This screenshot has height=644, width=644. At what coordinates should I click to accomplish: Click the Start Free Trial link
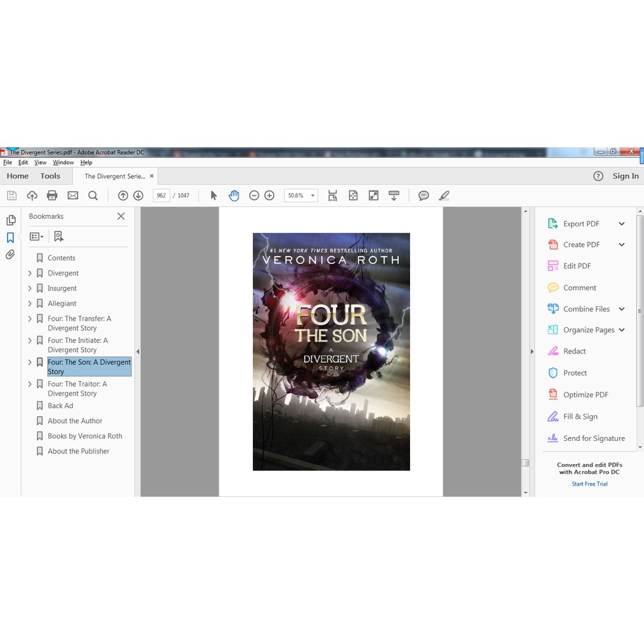click(x=589, y=484)
